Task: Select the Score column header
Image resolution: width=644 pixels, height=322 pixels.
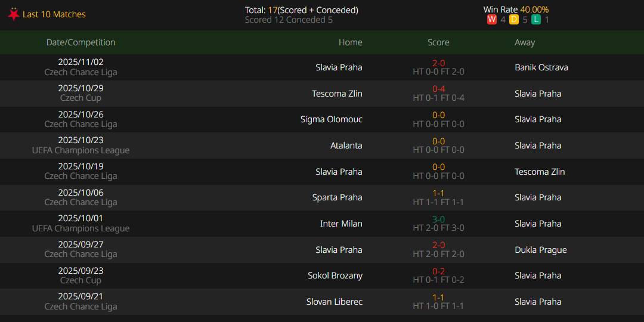Action: pyautogui.click(x=438, y=42)
